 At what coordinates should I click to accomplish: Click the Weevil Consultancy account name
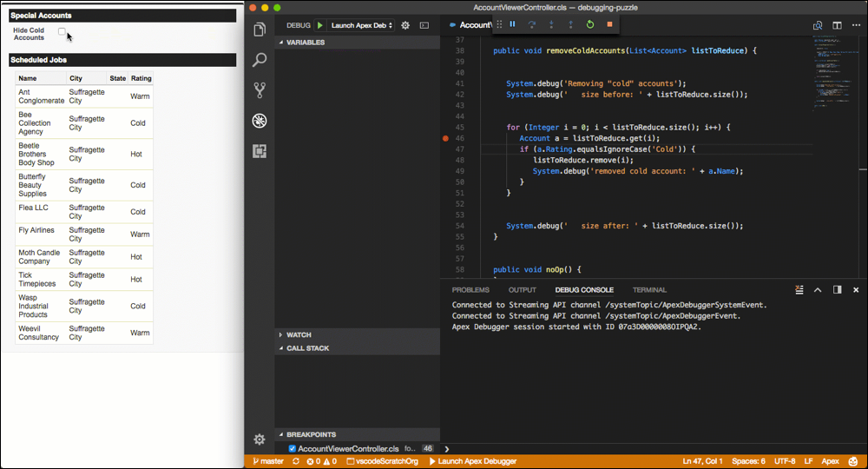(x=39, y=333)
